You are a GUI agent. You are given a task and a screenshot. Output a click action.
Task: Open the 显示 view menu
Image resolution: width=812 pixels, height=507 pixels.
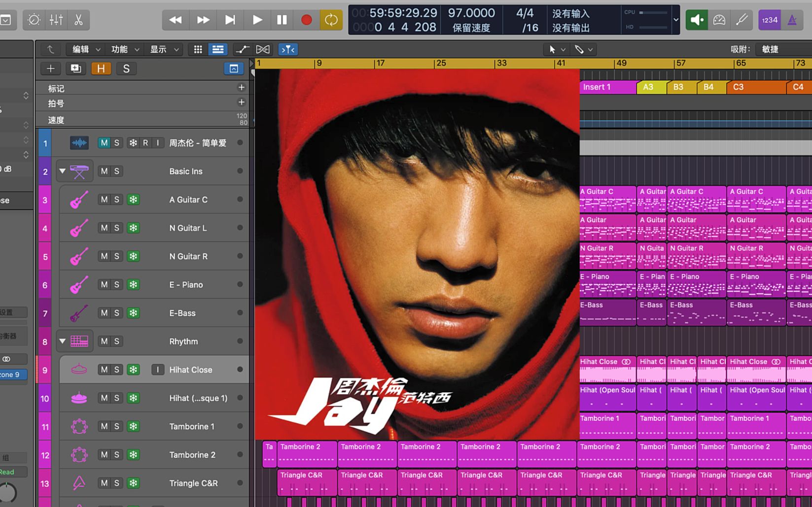(x=164, y=49)
